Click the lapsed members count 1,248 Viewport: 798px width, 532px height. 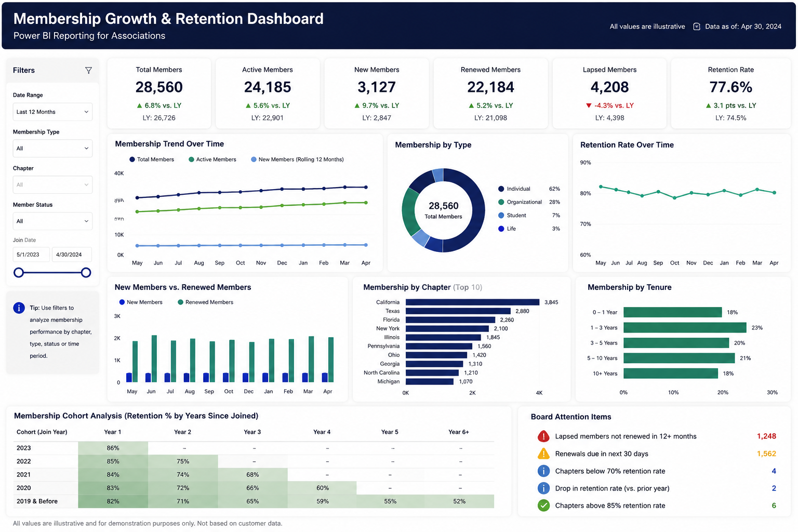pyautogui.click(x=766, y=436)
